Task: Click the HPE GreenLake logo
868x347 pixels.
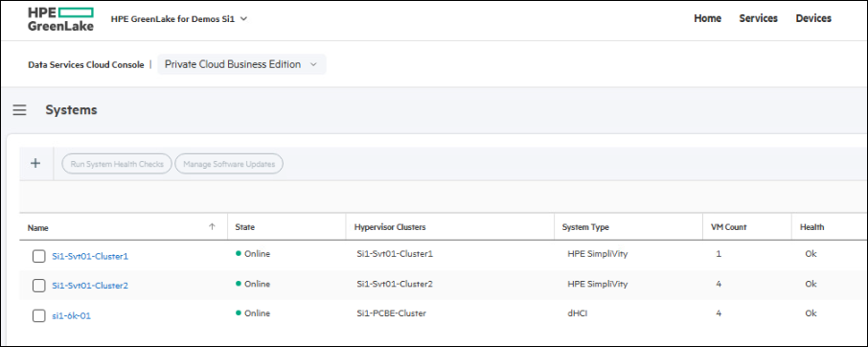Action: click(x=61, y=19)
